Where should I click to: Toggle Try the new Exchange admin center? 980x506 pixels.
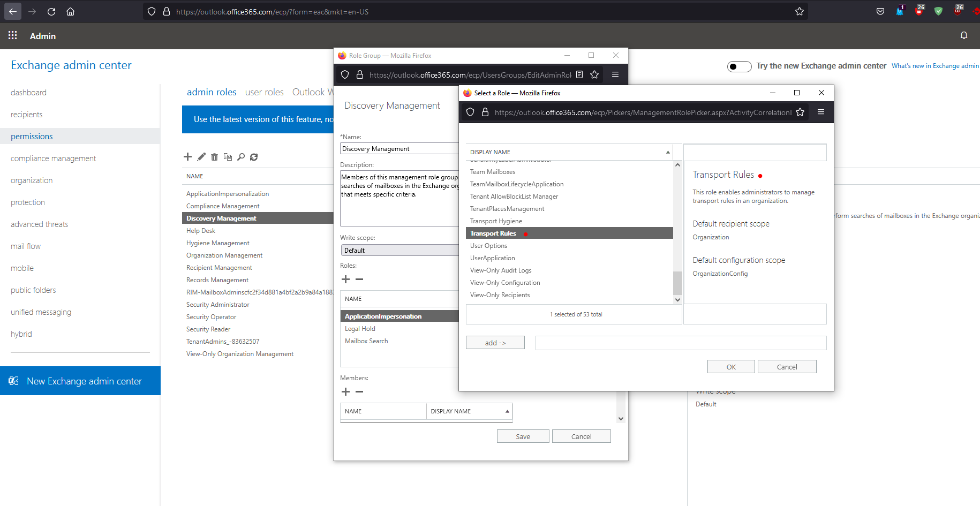(739, 66)
